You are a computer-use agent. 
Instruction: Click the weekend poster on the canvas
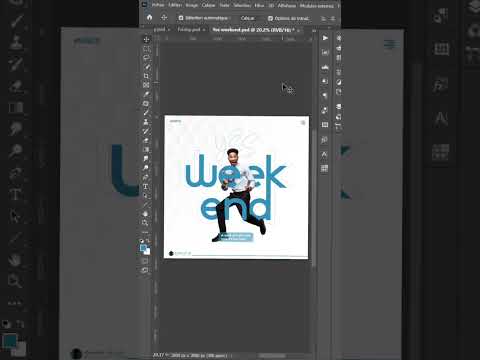(x=236, y=187)
